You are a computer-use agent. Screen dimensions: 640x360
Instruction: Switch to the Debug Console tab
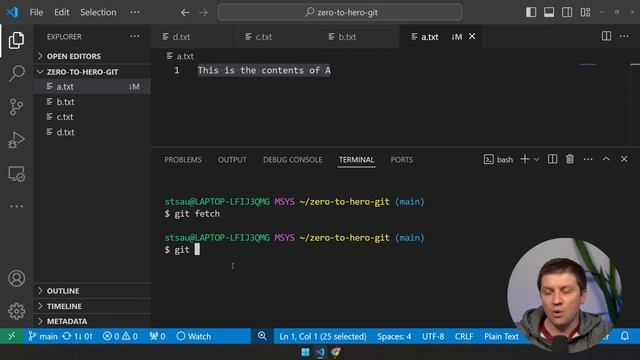[293, 160]
